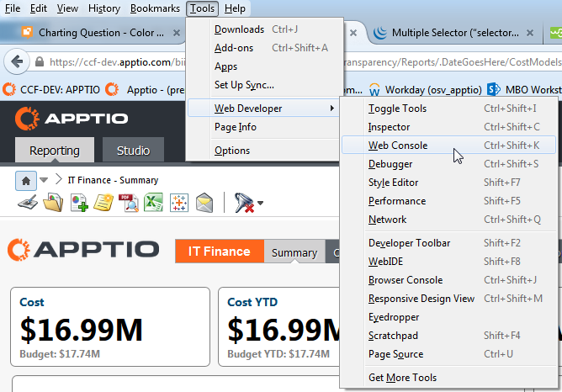Click the Excel export icon
Screen dimensions: 562x392
click(x=153, y=203)
